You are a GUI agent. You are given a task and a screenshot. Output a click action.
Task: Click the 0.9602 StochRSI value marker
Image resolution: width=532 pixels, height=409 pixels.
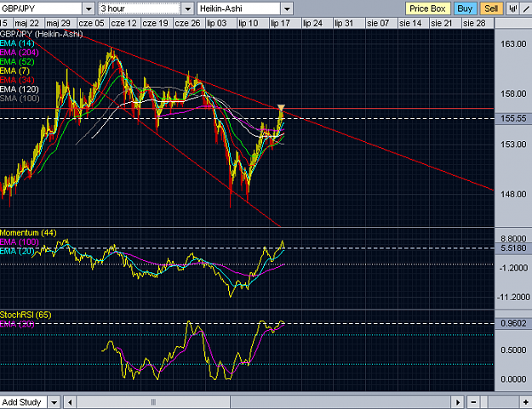pos(513,323)
